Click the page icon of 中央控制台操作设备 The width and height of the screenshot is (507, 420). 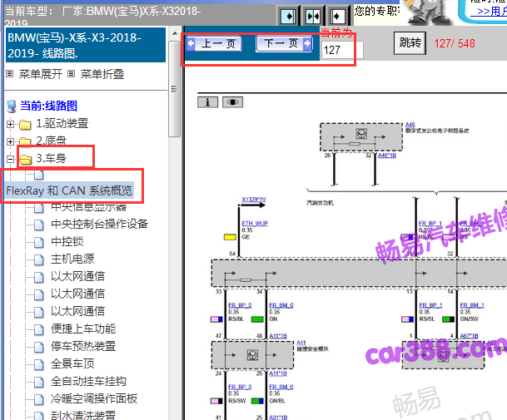click(x=39, y=225)
